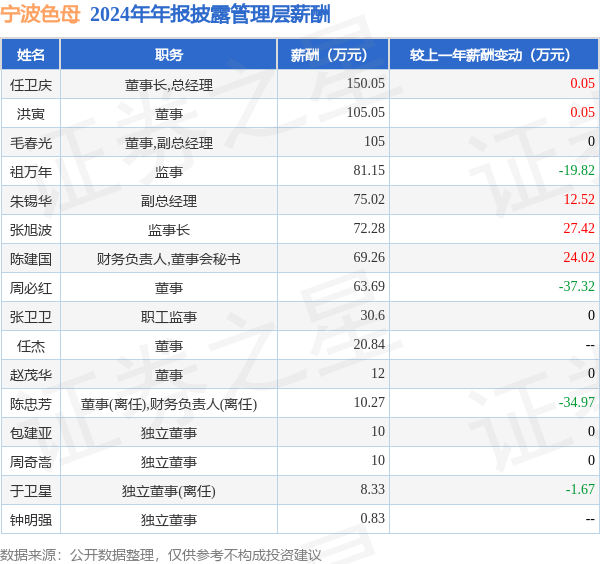Click the change value -37.32

click(x=576, y=286)
